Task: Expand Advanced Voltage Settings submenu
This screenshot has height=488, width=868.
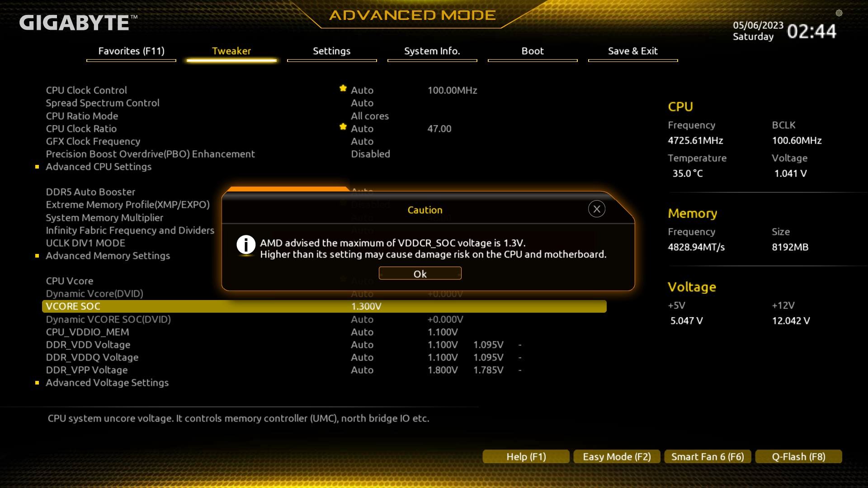Action: 107,383
